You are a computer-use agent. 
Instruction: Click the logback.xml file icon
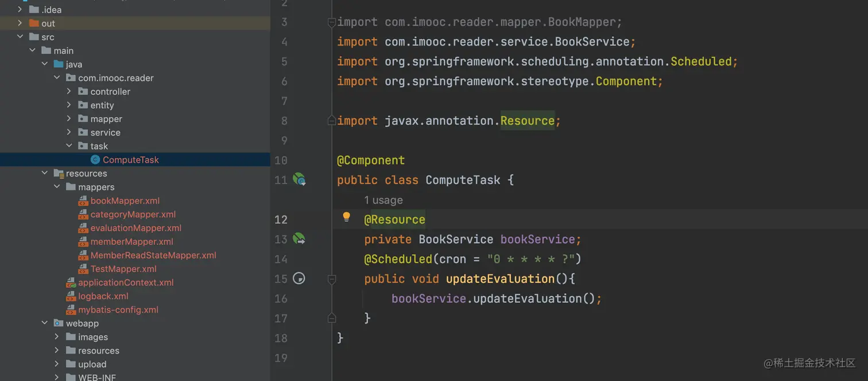click(71, 296)
